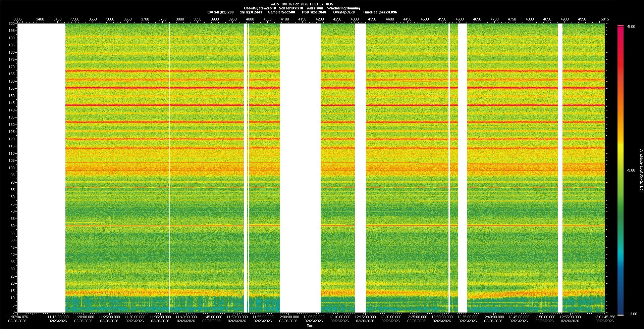Viewport: 644px width, 329px height.
Task: Click the Amplitude axis title beside colorbar
Action: [x=641, y=170]
